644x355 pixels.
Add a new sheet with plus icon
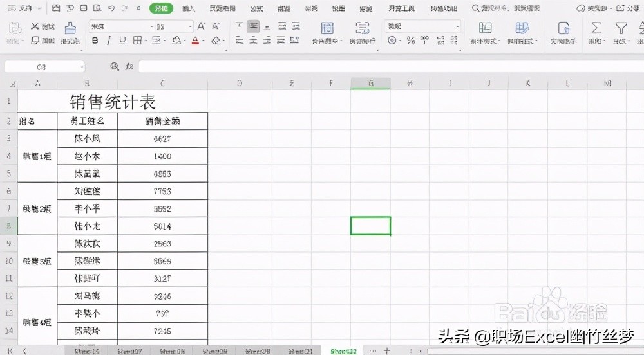[387, 351]
